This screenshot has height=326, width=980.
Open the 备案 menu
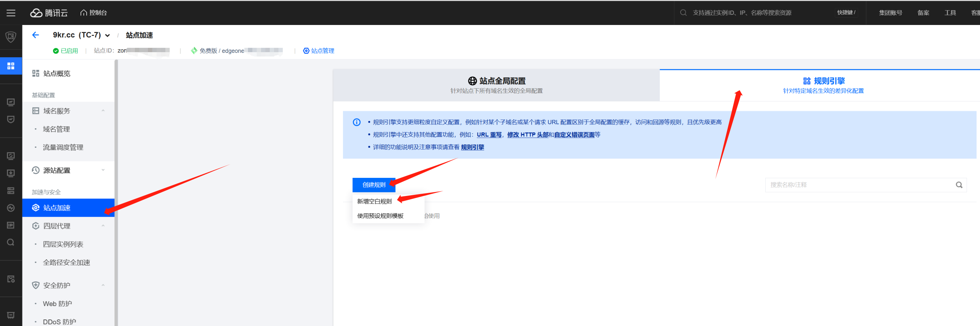(923, 13)
